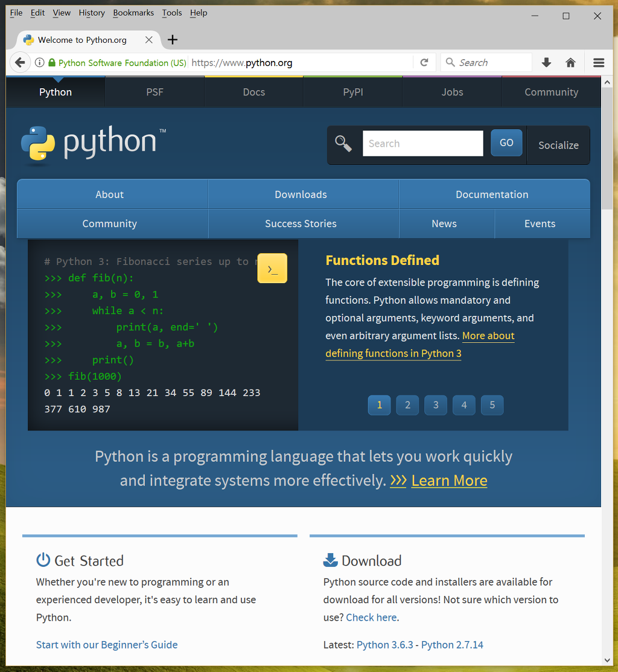Reload the page with the refresh icon

(x=424, y=63)
